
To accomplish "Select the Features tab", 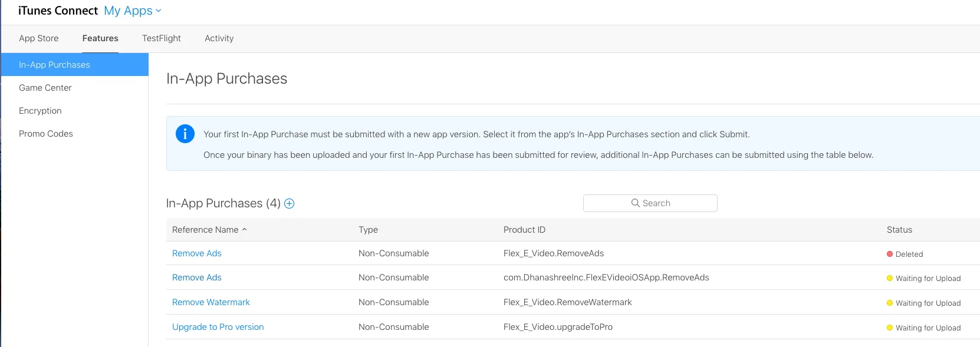I will click(x=100, y=38).
